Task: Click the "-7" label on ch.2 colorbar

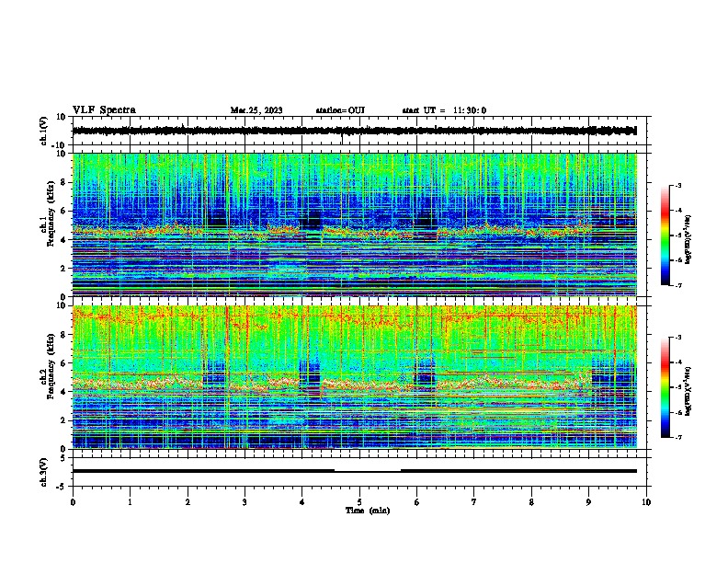Action: (678, 437)
